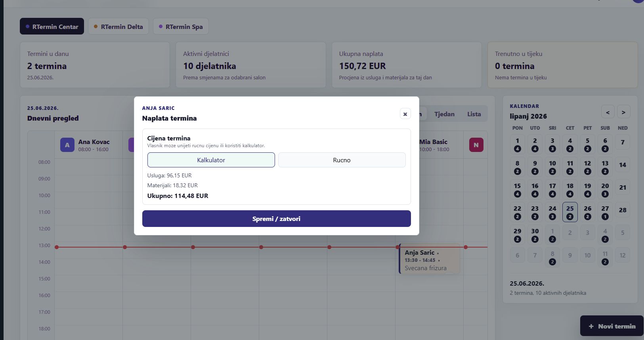The height and width of the screenshot is (340, 644).
Task: Go to the previous calendar month
Action: tap(608, 112)
